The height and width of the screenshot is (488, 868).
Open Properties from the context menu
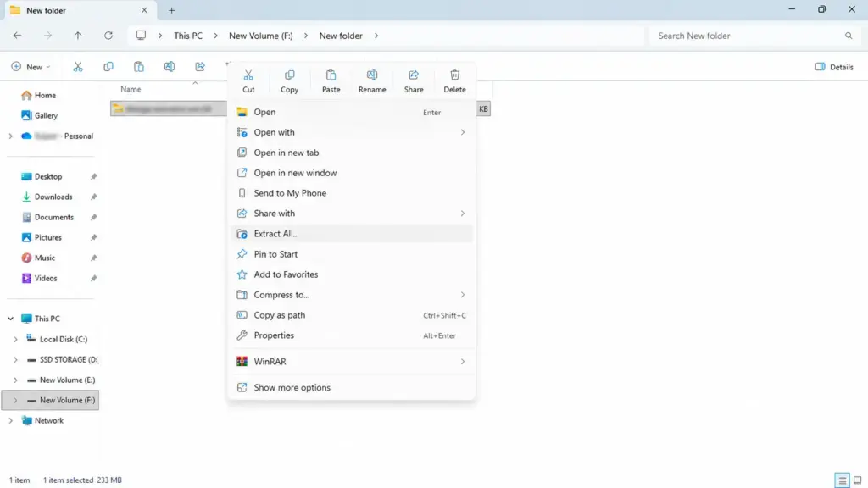click(x=351, y=335)
